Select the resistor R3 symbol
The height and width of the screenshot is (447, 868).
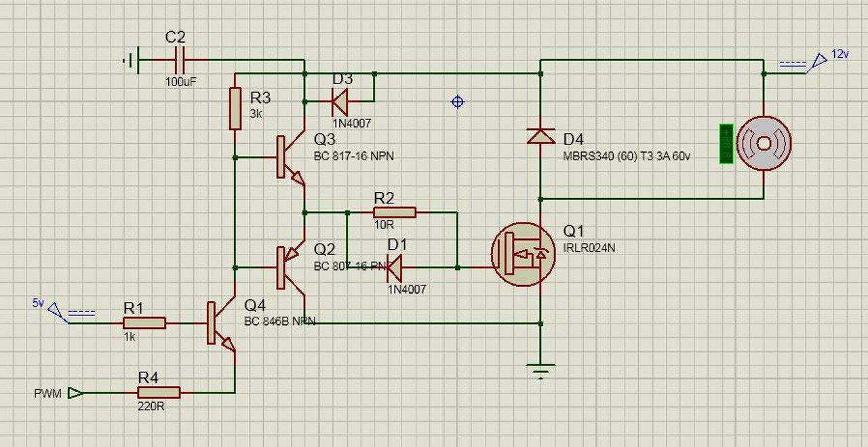pos(235,108)
